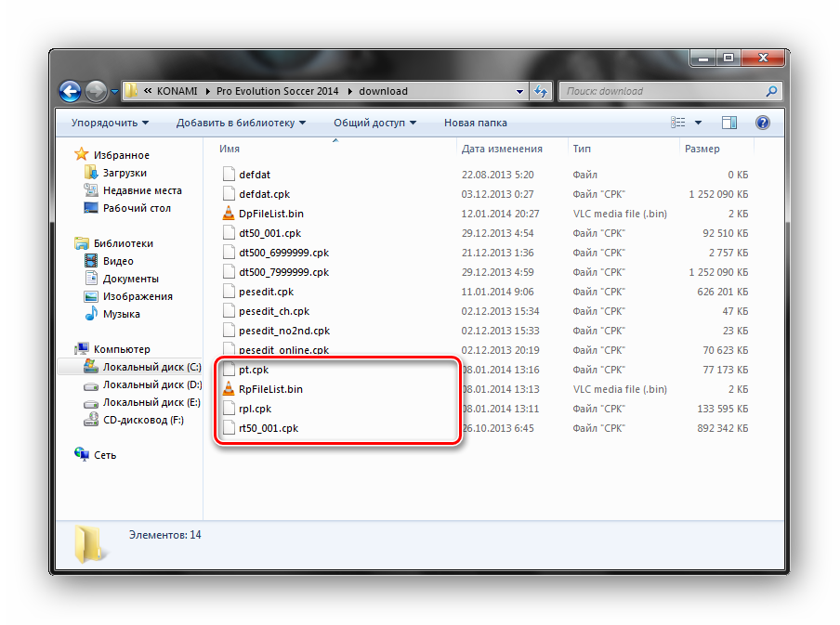840x625 pixels.
Task: Click the file icon of rpl.cpk
Action: (x=229, y=408)
